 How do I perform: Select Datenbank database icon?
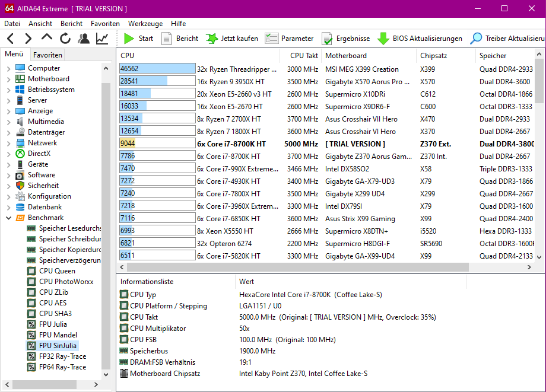pos(20,207)
